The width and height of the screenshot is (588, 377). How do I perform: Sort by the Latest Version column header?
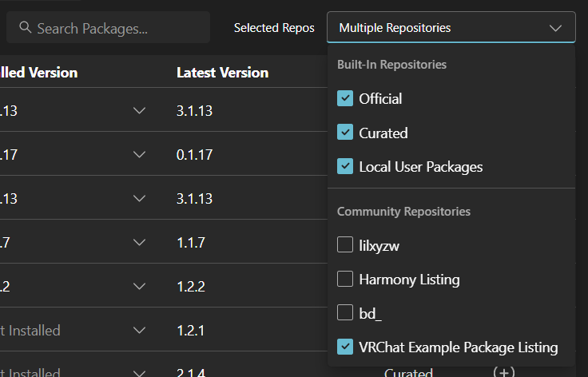tap(222, 73)
